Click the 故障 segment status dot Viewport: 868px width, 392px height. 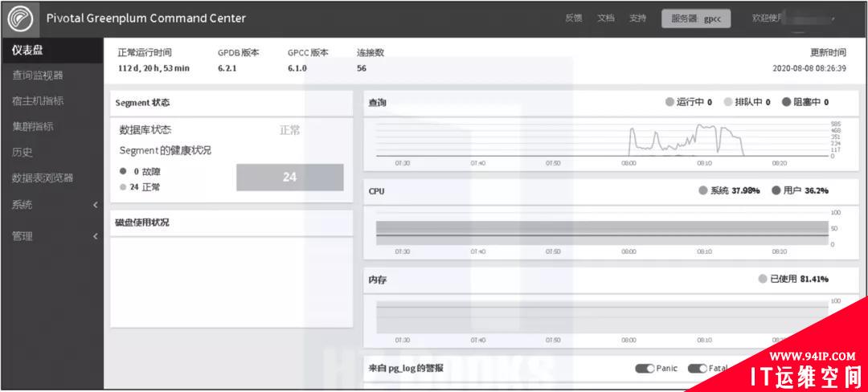tap(123, 172)
